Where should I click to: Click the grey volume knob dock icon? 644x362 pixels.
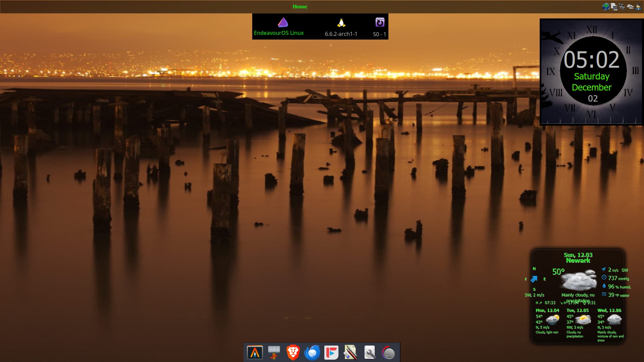388,353
